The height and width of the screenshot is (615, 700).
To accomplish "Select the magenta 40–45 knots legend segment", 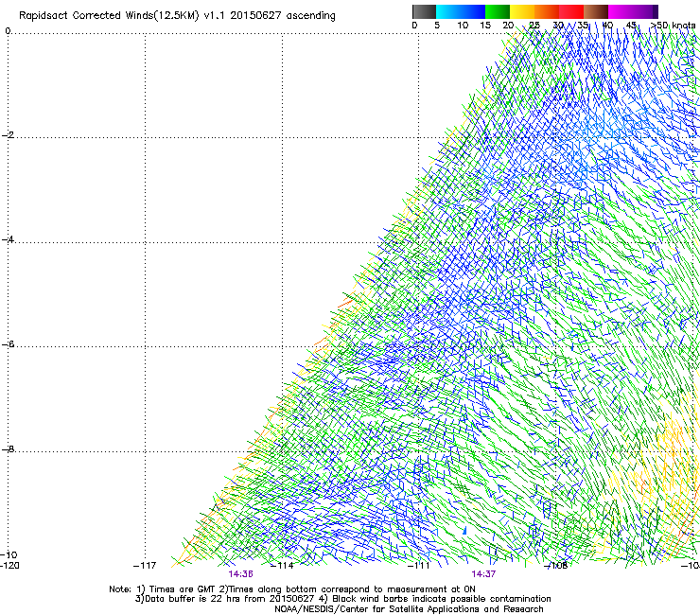I will (621, 11).
